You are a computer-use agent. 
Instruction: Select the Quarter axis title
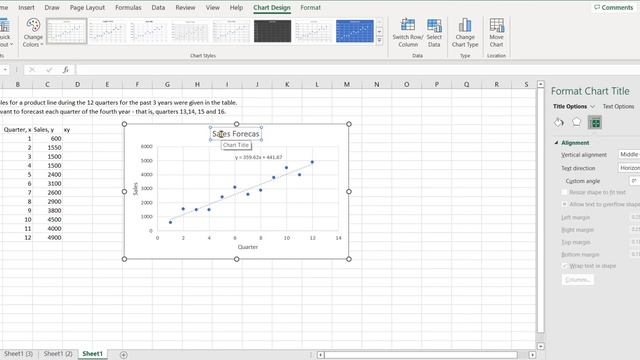248,247
